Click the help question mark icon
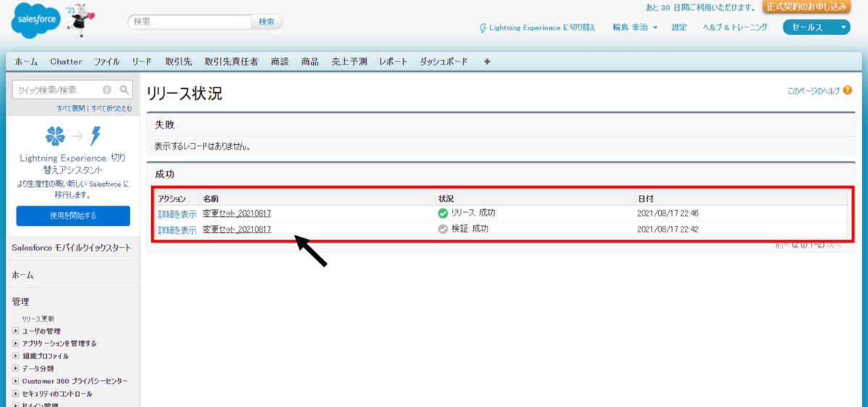868x407 pixels. pyautogui.click(x=847, y=91)
